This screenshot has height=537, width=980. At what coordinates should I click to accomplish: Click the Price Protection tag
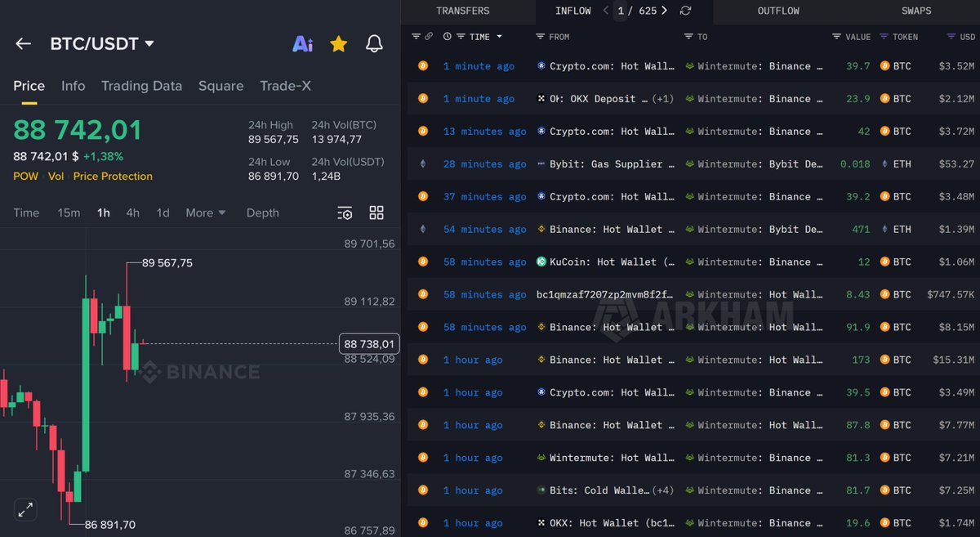point(113,176)
